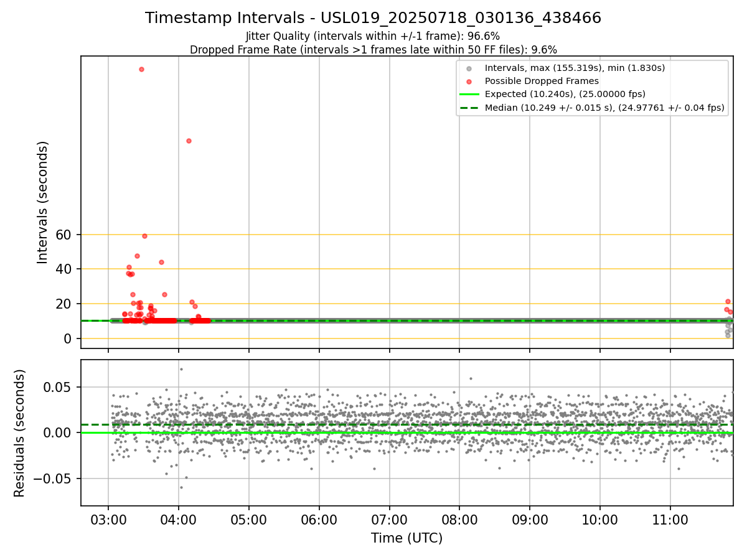Click the 'Residuals (seconds)' y-axis label

(20, 433)
